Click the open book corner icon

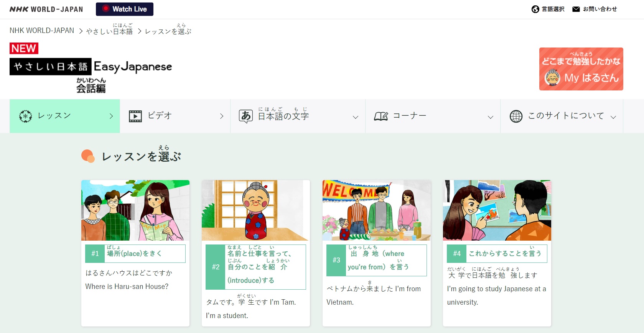pos(381,116)
